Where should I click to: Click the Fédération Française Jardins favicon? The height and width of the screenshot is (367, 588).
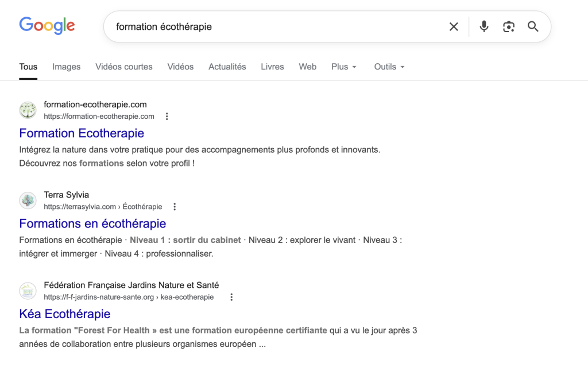28,291
